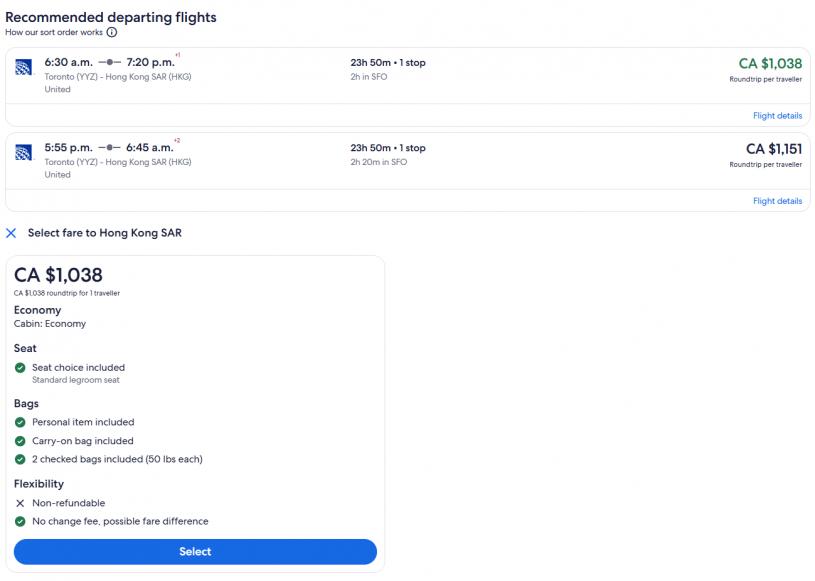Open How our sort order works
Screen dimensions: 815x581
click(x=53, y=32)
